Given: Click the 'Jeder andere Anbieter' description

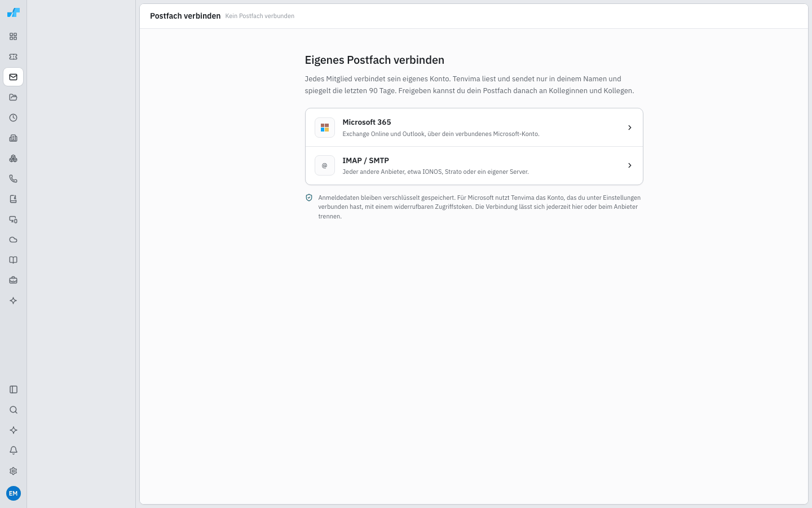Looking at the screenshot, I should pyautogui.click(x=435, y=172).
